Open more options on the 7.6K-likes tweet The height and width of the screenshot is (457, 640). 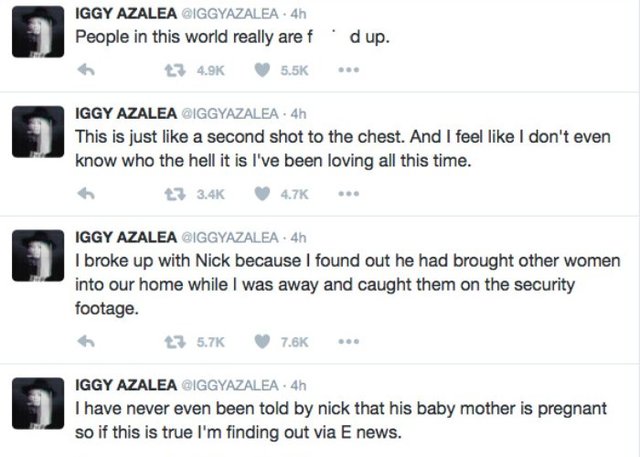348,342
